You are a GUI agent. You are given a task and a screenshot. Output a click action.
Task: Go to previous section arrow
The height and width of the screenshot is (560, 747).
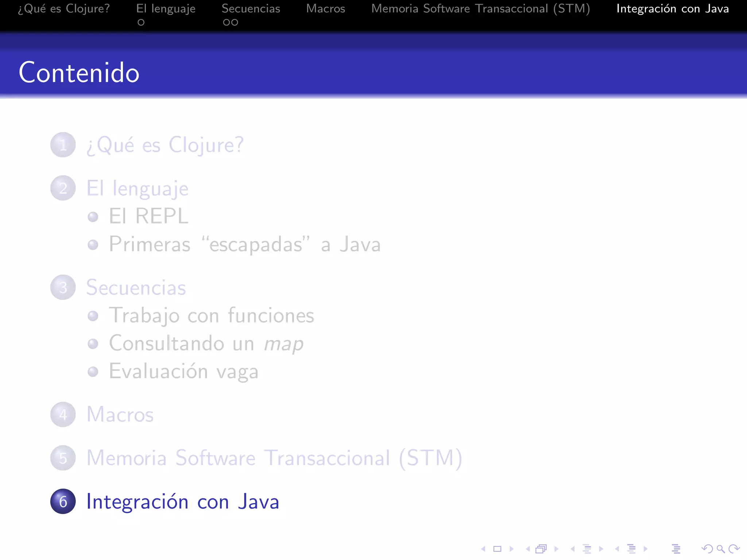pyautogui.click(x=617, y=549)
